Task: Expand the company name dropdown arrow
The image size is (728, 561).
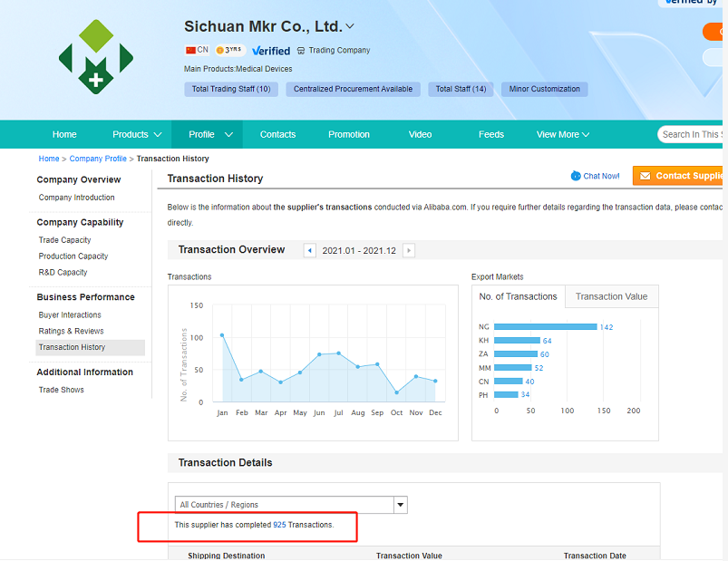Action: 350,26
